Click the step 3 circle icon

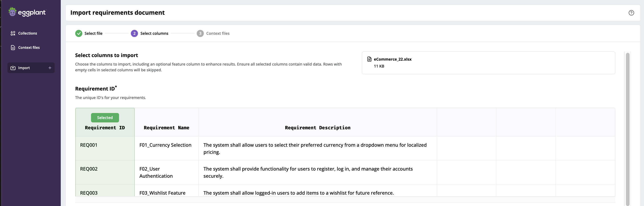200,33
